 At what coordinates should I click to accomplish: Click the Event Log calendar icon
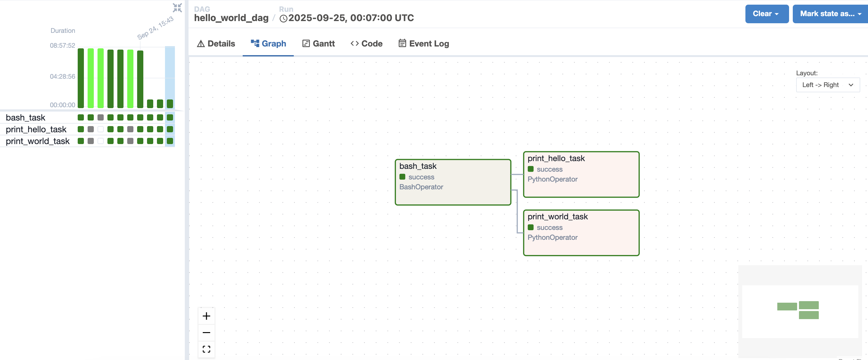[402, 43]
